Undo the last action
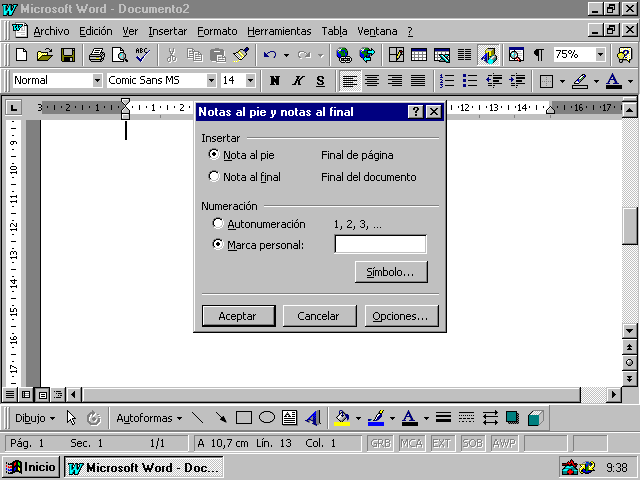The height and width of the screenshot is (480, 640). (270, 55)
